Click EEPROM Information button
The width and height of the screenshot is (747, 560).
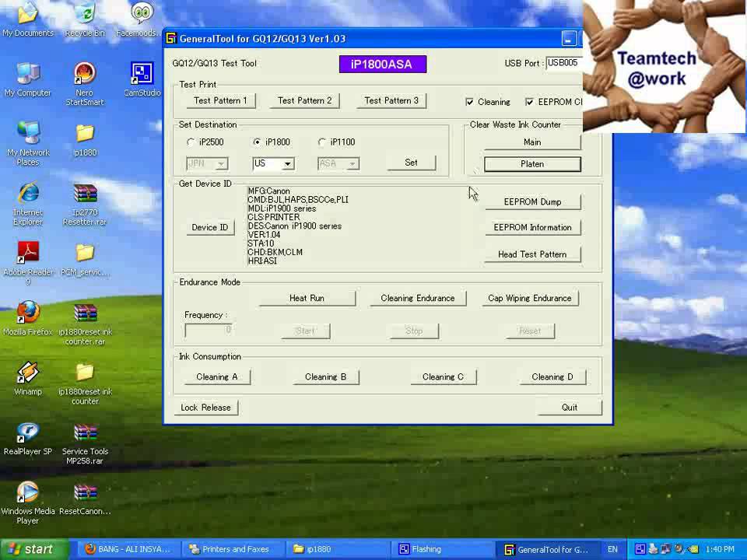point(532,228)
